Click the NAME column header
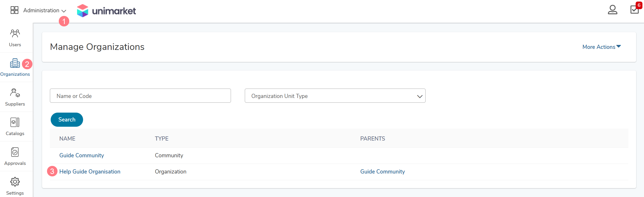The width and height of the screenshot is (644, 197). point(67,138)
